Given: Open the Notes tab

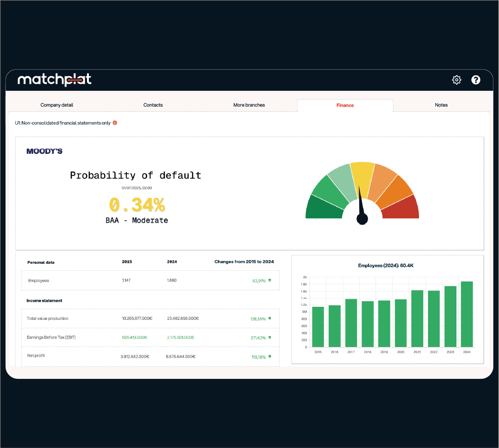Looking at the screenshot, I should [x=441, y=105].
